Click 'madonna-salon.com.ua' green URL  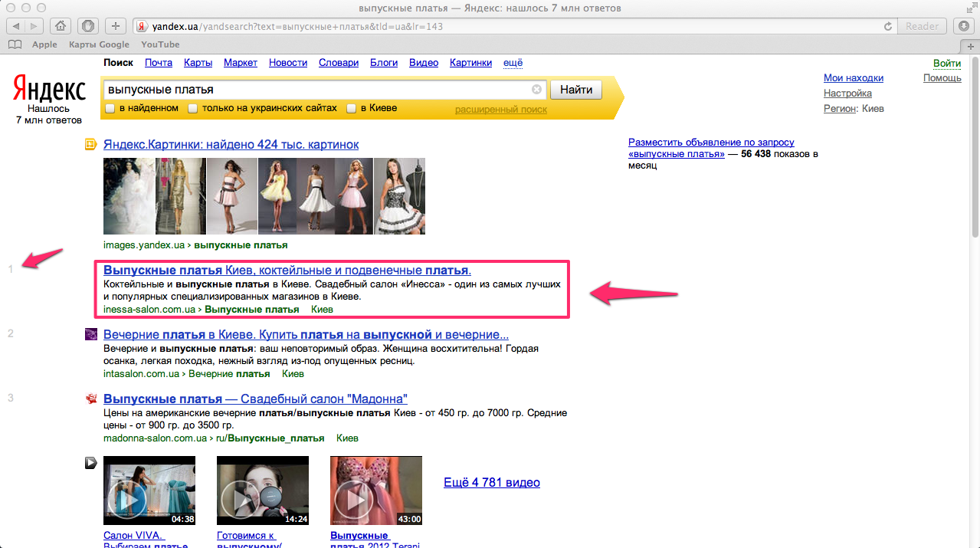[156, 438]
